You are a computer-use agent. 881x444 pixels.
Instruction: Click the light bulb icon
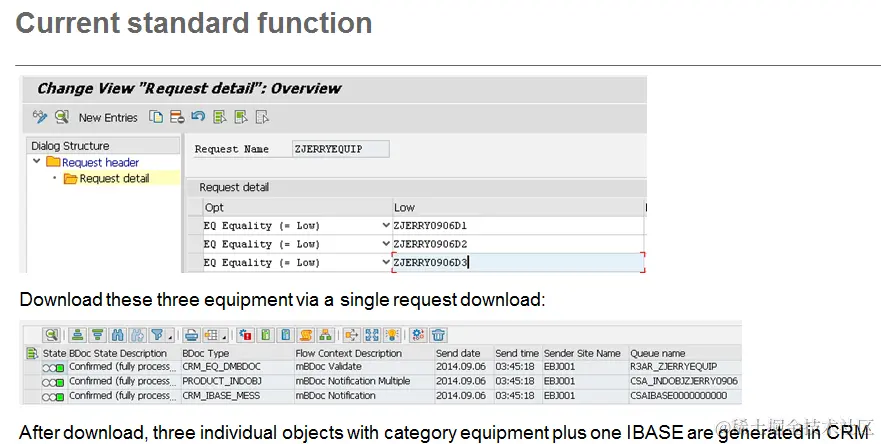tap(392, 335)
